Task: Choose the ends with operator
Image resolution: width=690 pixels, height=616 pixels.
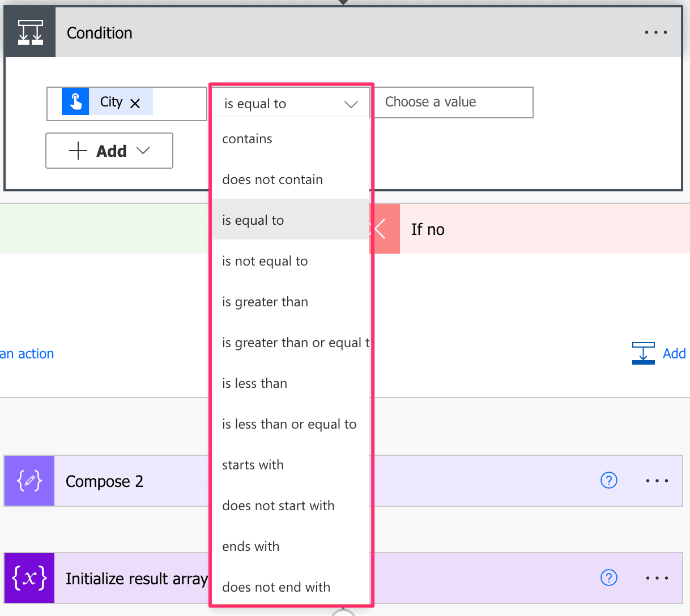Action: click(251, 546)
